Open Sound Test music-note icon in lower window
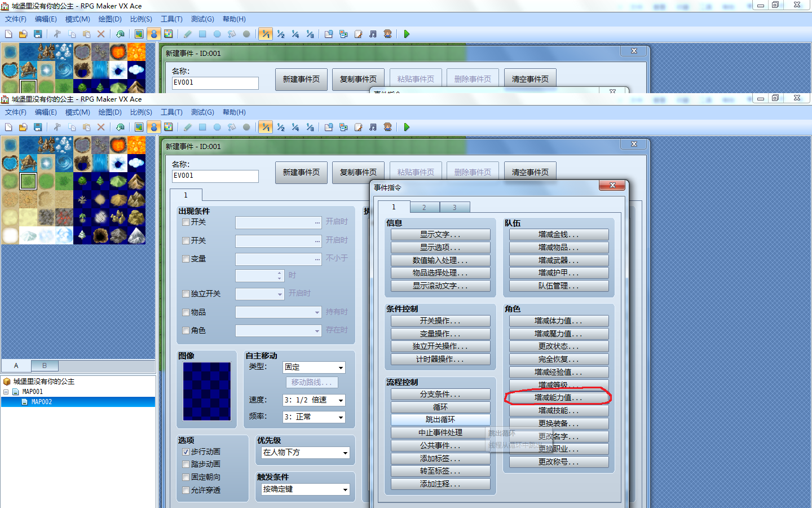The width and height of the screenshot is (812, 508). (373, 128)
